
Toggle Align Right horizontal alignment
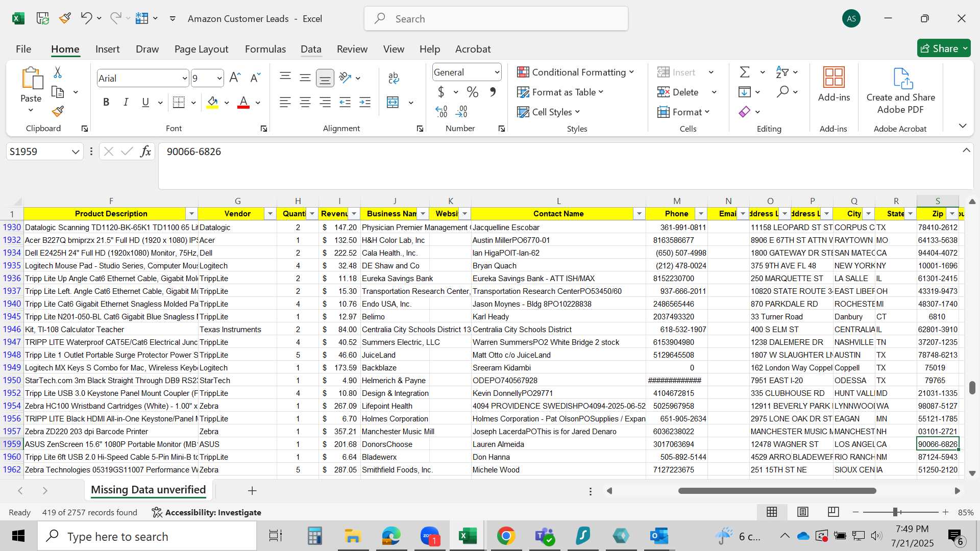point(325,102)
